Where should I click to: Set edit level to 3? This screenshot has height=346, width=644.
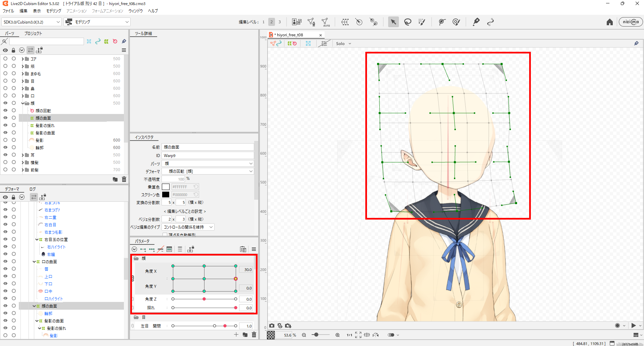(279, 22)
